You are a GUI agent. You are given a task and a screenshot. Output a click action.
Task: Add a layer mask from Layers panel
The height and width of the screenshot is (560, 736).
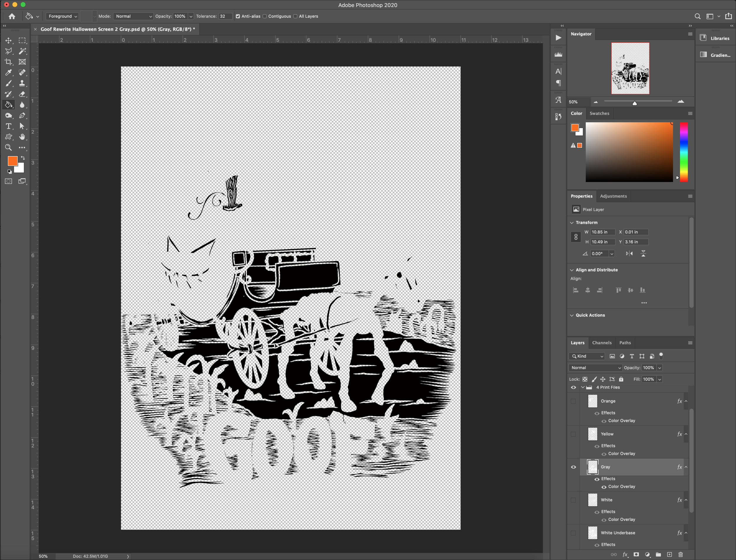tap(636, 555)
